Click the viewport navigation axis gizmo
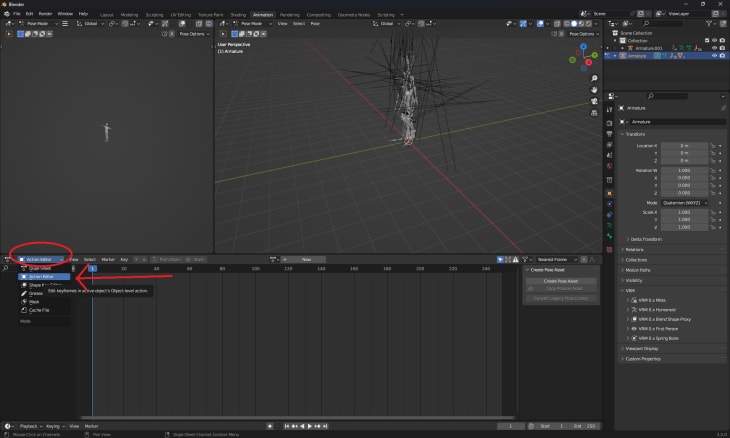Viewport: 730px width, 438px height. click(586, 56)
